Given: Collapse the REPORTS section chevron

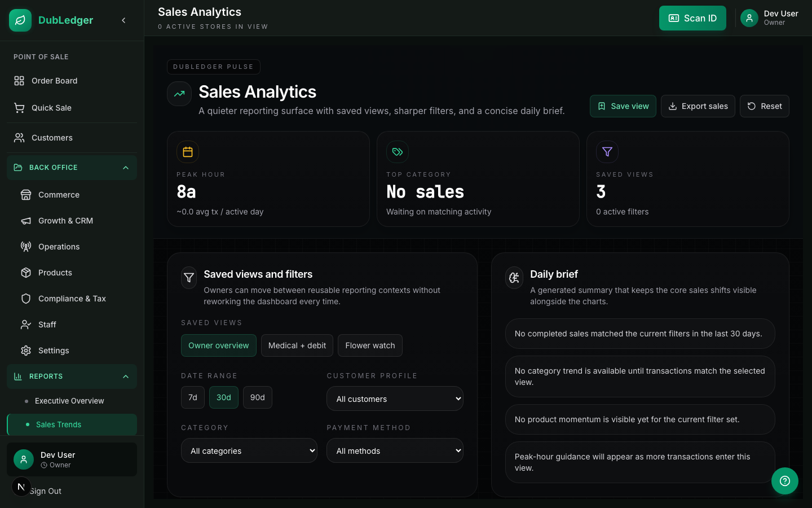Looking at the screenshot, I should [126, 376].
